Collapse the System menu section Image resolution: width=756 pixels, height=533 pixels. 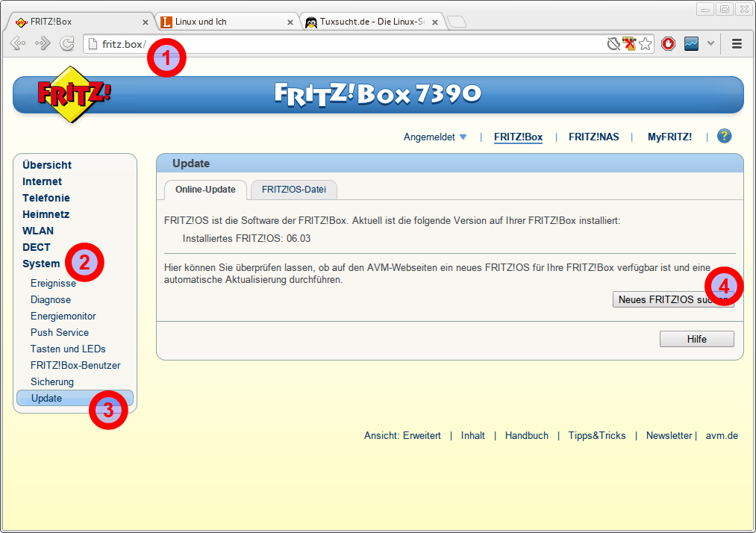pyautogui.click(x=41, y=264)
